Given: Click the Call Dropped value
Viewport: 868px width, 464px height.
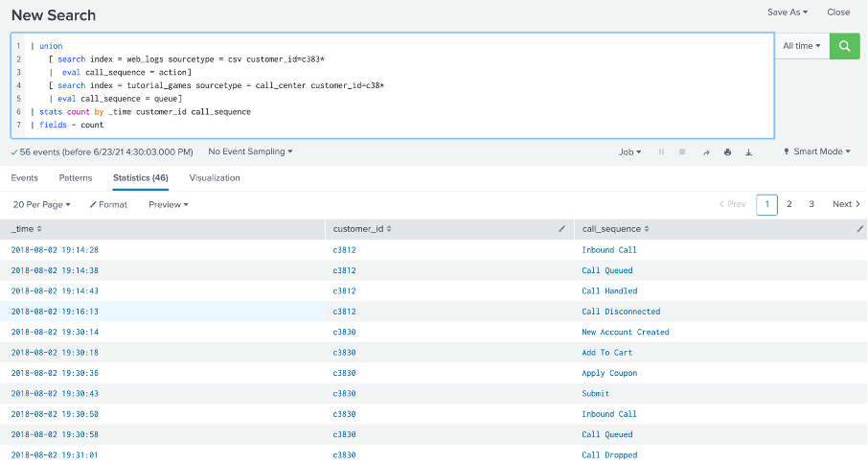Looking at the screenshot, I should point(609,454).
